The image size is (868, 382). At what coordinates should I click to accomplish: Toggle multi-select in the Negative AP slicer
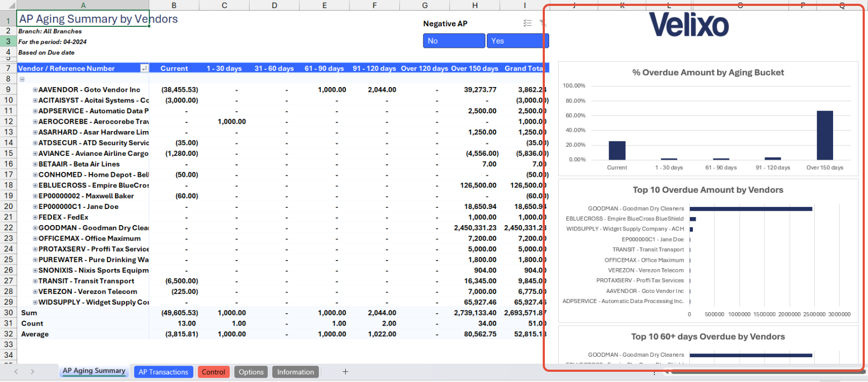pos(527,24)
